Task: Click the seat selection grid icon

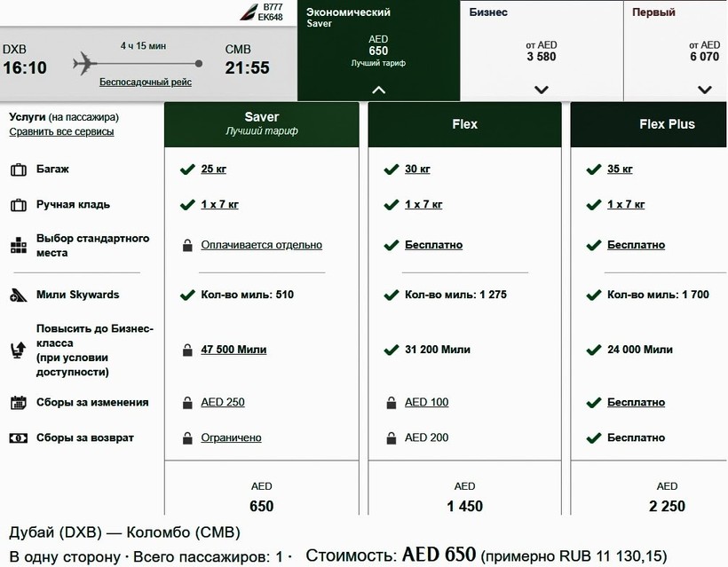Action: (19, 246)
